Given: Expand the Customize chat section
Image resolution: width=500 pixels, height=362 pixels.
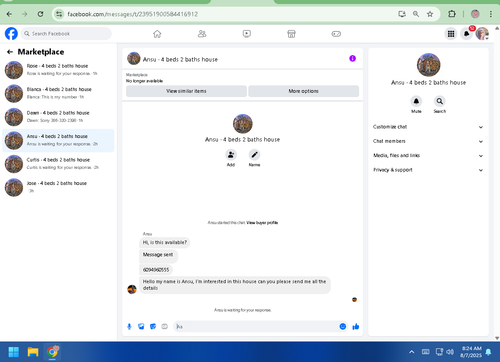Looking at the screenshot, I should [x=428, y=127].
